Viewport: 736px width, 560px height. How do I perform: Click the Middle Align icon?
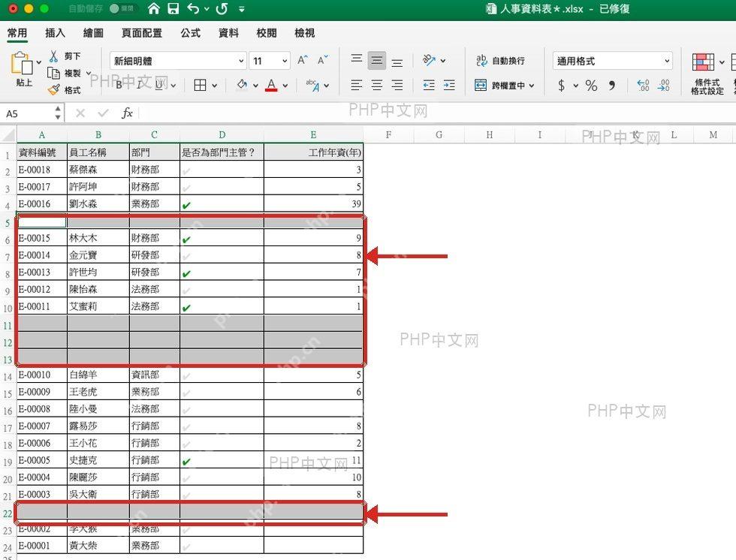click(x=377, y=60)
